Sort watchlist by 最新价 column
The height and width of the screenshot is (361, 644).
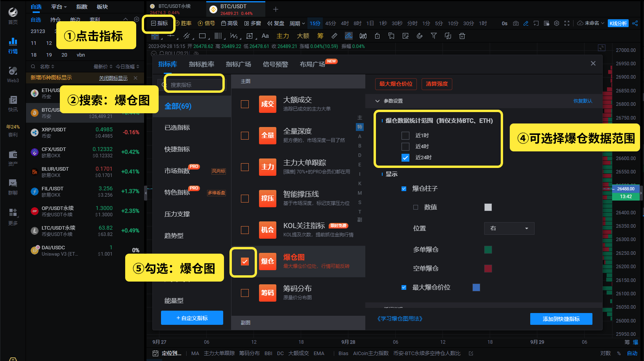[103, 66]
